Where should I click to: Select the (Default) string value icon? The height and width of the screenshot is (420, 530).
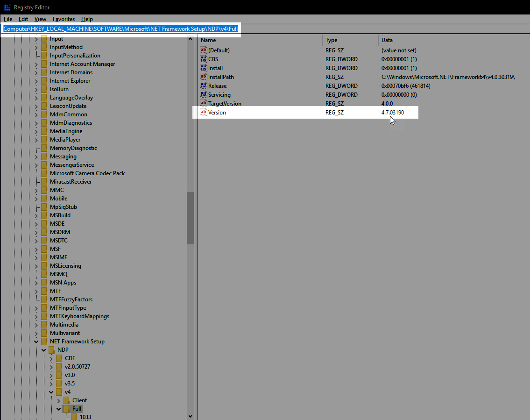click(204, 50)
